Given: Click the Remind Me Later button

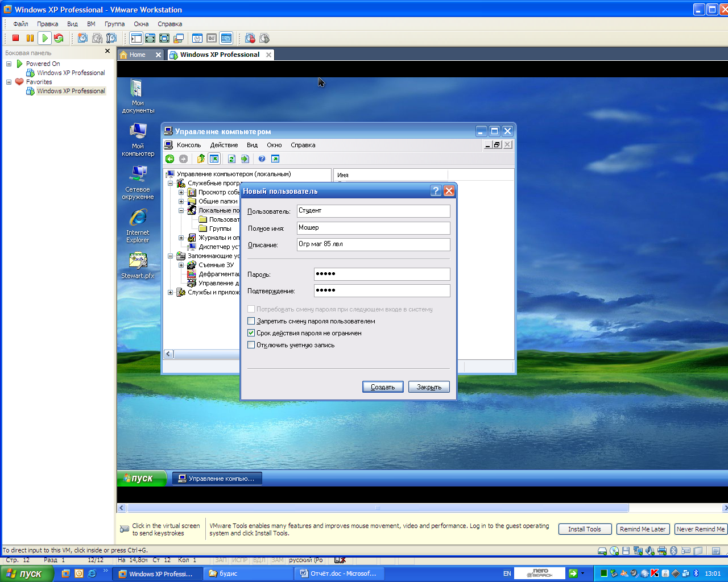Looking at the screenshot, I should pos(643,529).
